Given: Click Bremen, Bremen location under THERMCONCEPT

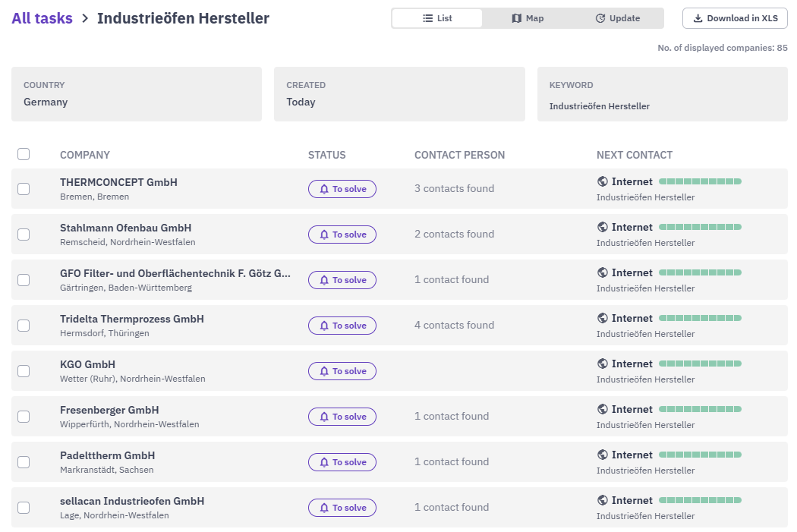Looking at the screenshot, I should coord(95,197).
